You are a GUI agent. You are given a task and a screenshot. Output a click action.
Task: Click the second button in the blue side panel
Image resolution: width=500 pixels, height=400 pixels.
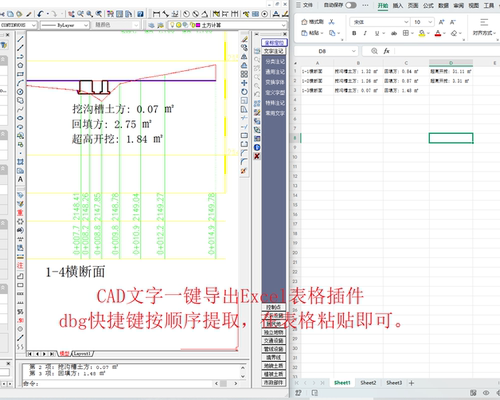click(273, 51)
